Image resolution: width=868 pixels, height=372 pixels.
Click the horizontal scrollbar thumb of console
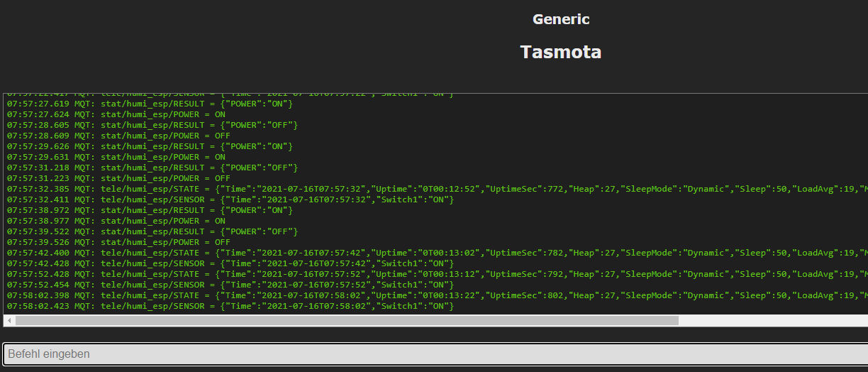coord(347,321)
